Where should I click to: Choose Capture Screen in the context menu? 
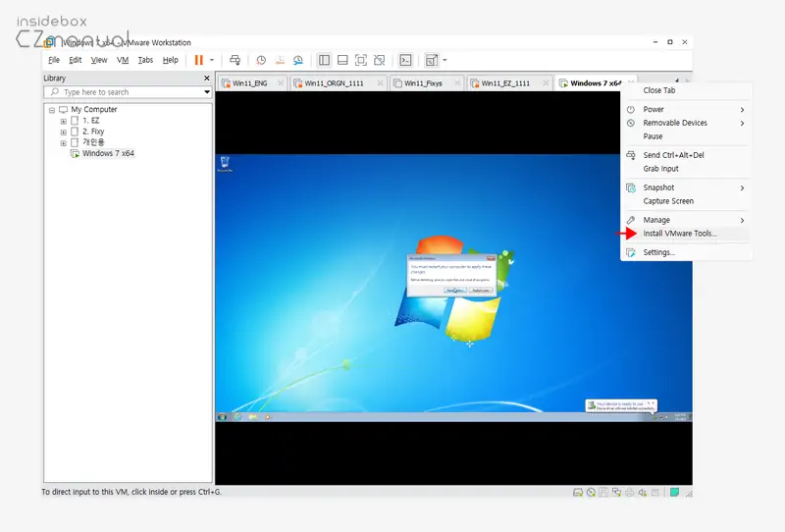(686, 201)
